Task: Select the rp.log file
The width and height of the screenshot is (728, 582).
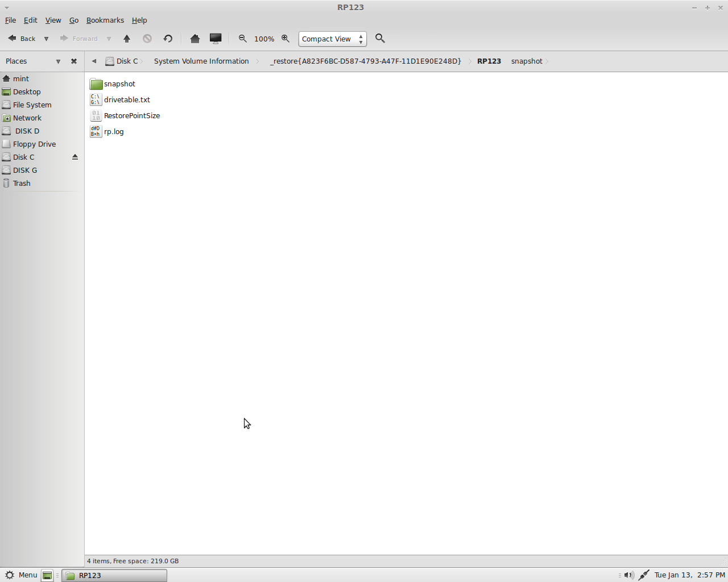Action: [x=107, y=131]
